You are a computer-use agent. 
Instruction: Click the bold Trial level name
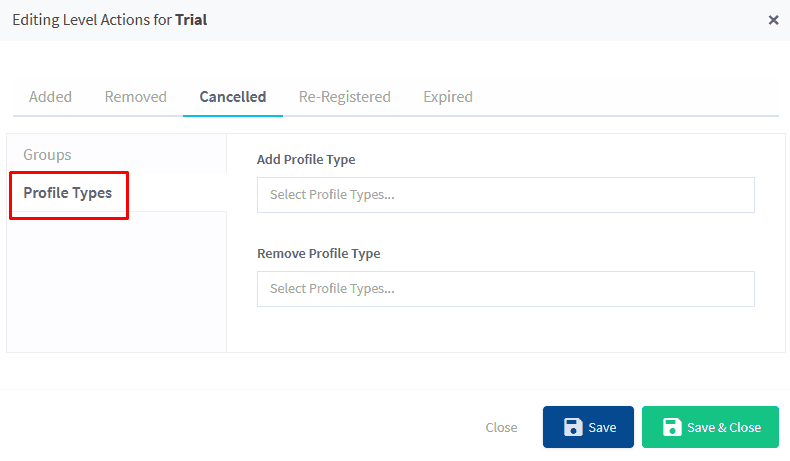(x=191, y=20)
